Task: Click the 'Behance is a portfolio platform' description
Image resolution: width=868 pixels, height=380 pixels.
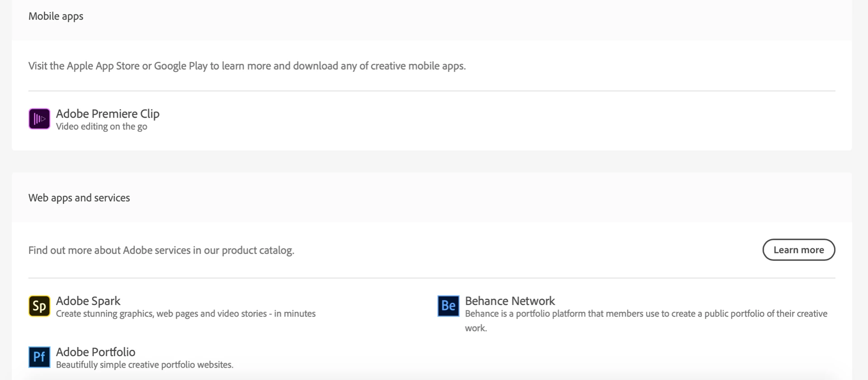Action: pyautogui.click(x=646, y=321)
